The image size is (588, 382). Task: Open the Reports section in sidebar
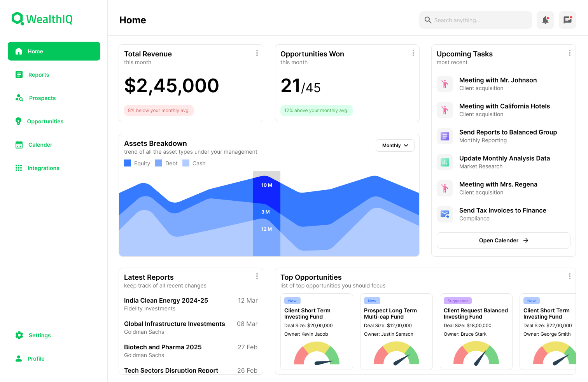coord(38,74)
